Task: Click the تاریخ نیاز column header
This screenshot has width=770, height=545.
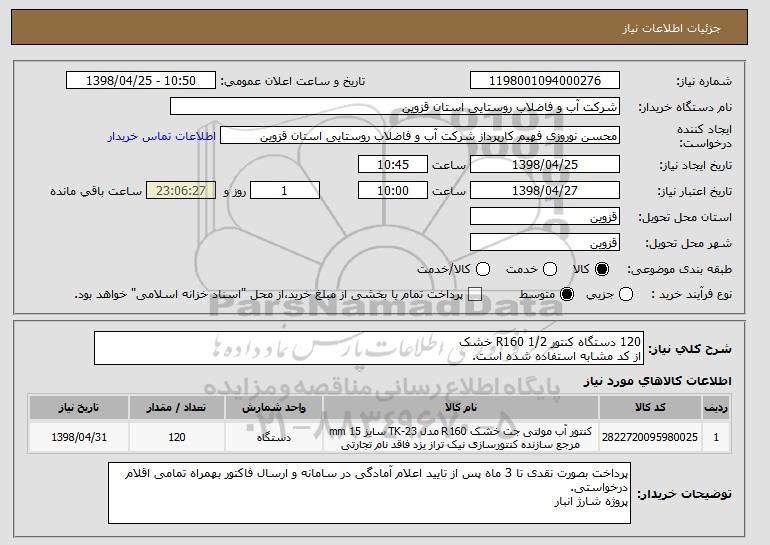Action: [79, 408]
